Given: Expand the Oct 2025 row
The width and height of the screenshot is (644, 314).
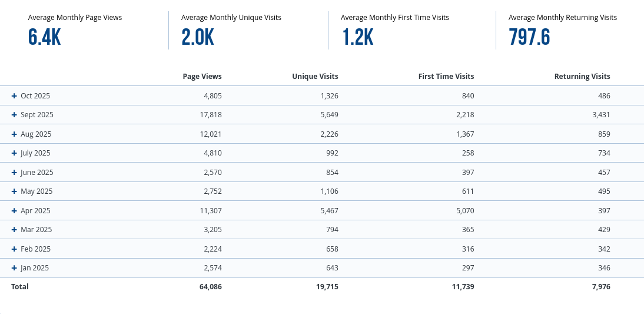Looking at the screenshot, I should coord(14,95).
